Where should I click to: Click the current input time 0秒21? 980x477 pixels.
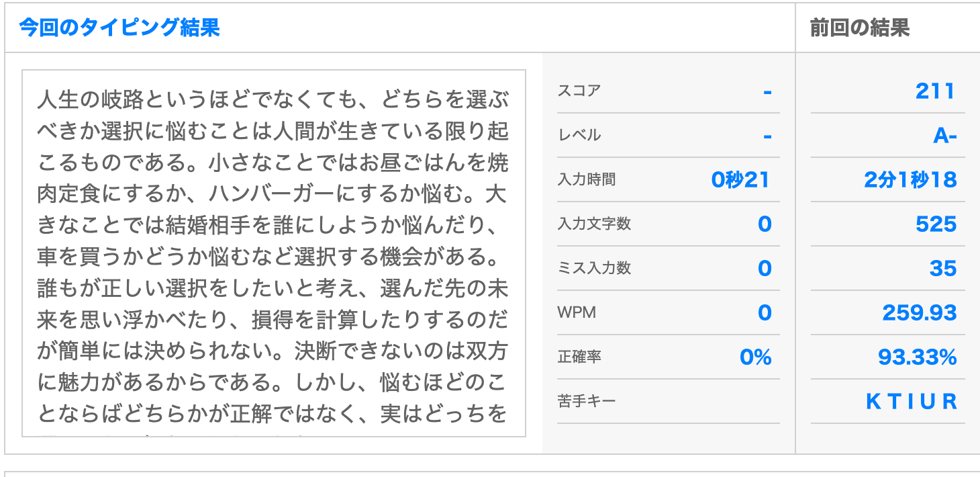740,179
